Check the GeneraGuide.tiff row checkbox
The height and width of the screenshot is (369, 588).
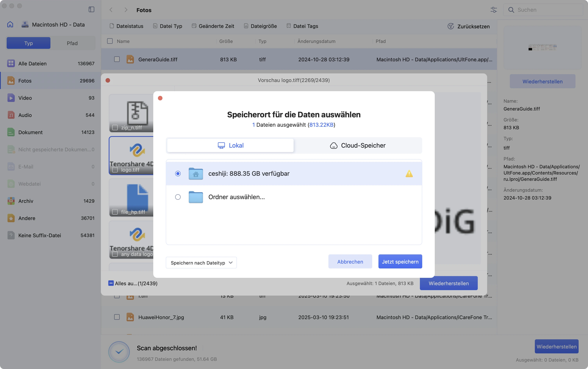(117, 59)
